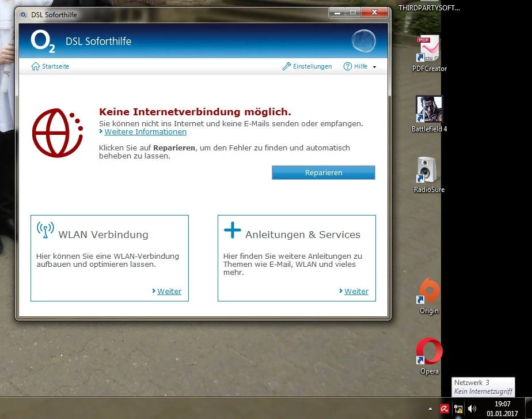Select the THIRDPARTYSOFT desktop item
The width and height of the screenshot is (532, 419).
click(429, 7)
